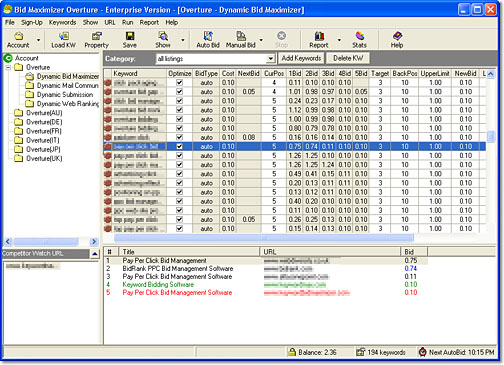Toggle Optimize for row with 1Bid 1.01
This screenshot has width=504, height=365.
180,92
